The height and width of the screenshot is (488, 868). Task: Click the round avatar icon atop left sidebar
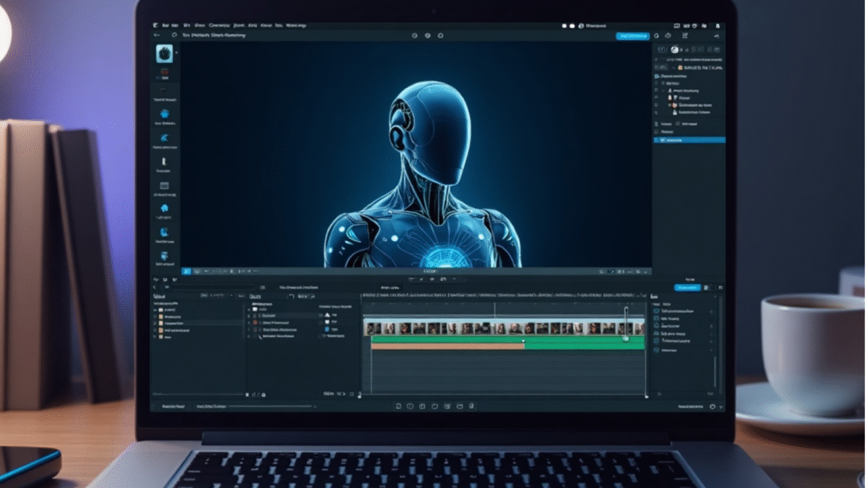(164, 53)
